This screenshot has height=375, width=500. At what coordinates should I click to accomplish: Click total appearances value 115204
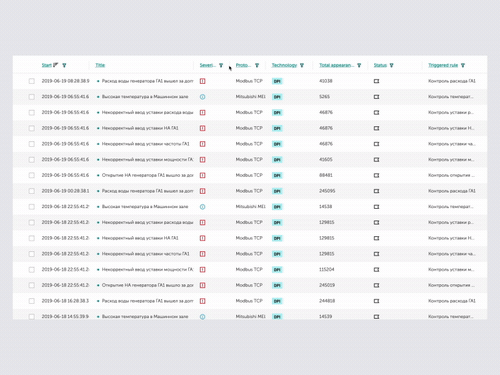click(327, 269)
